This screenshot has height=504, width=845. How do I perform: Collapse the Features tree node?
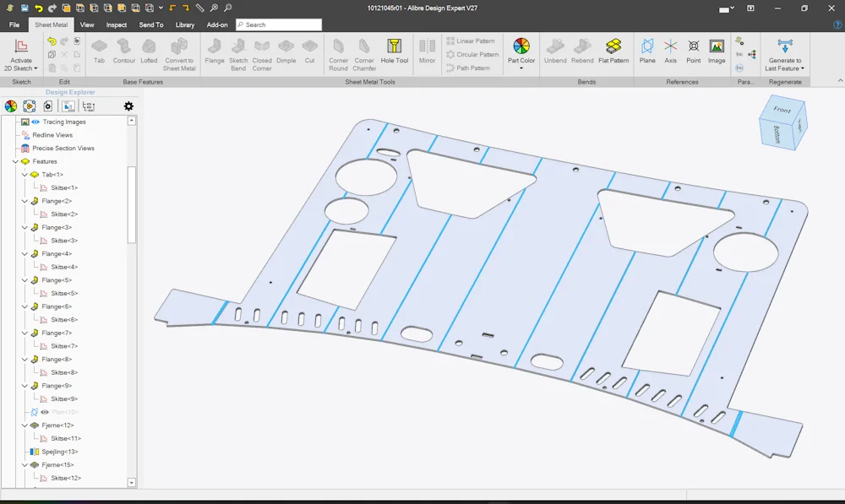[15, 161]
